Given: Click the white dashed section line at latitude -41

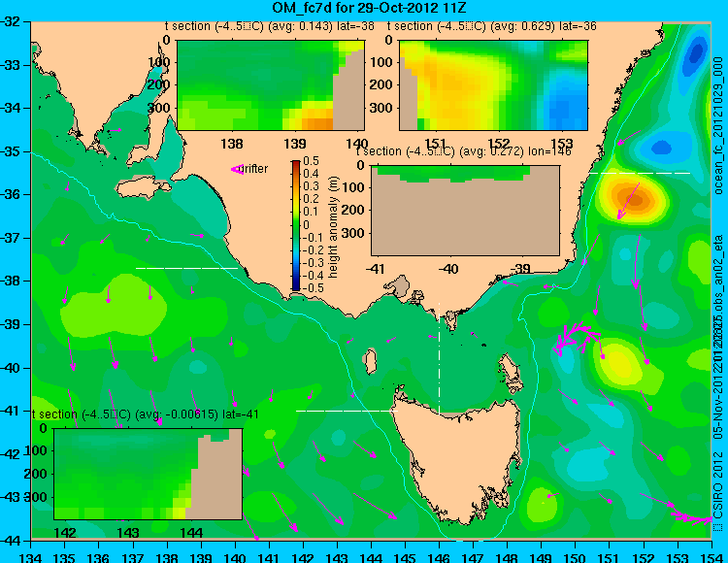Looking at the screenshot, I should tap(347, 411).
